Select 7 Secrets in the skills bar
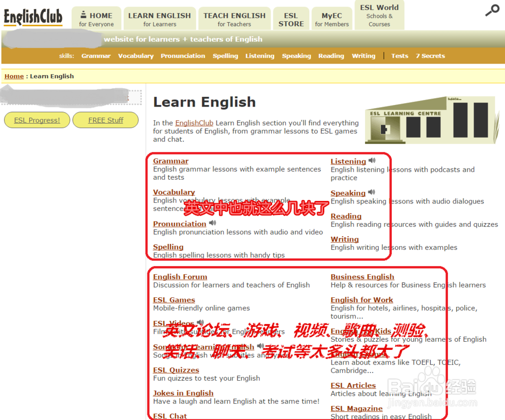Viewport: 505px width, 420px height. [x=430, y=56]
